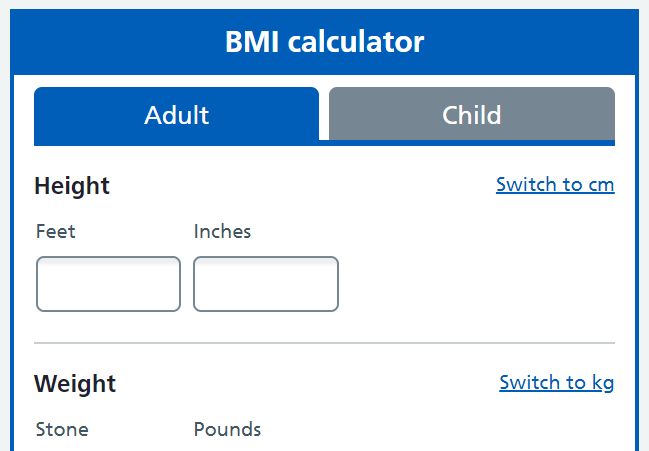Click the Inches field label

coord(222,232)
